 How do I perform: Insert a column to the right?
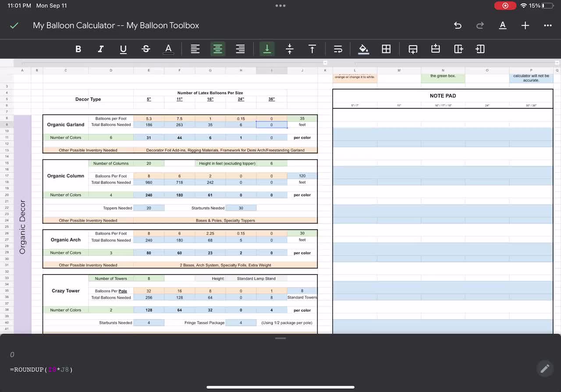pos(458,49)
